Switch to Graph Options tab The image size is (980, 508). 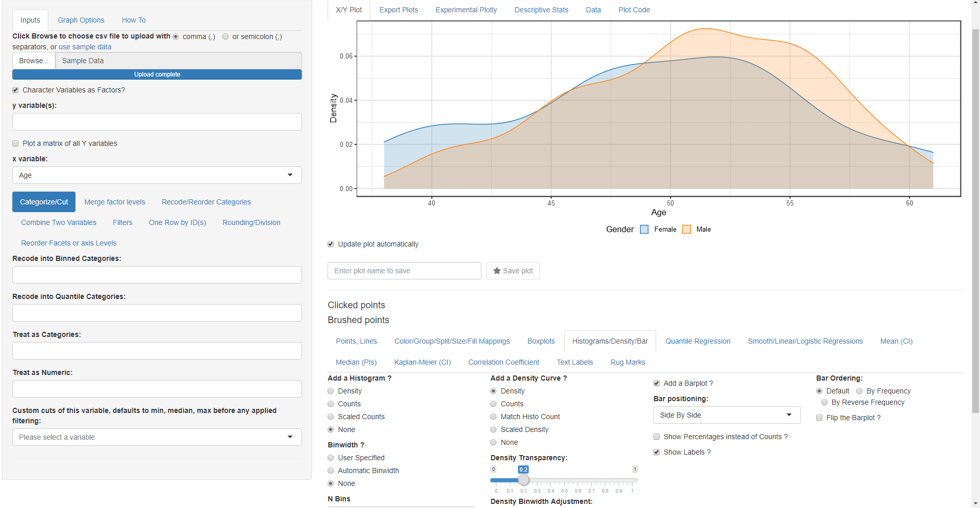click(81, 20)
